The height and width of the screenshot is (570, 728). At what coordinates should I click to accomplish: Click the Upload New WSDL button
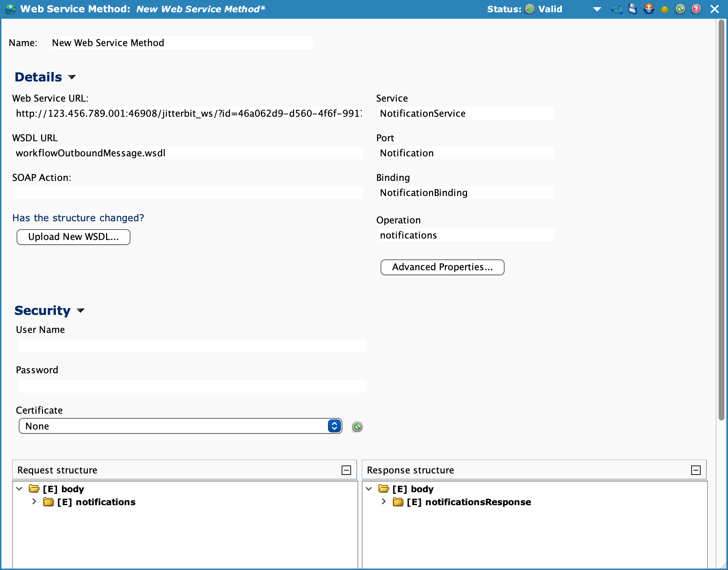[73, 237]
